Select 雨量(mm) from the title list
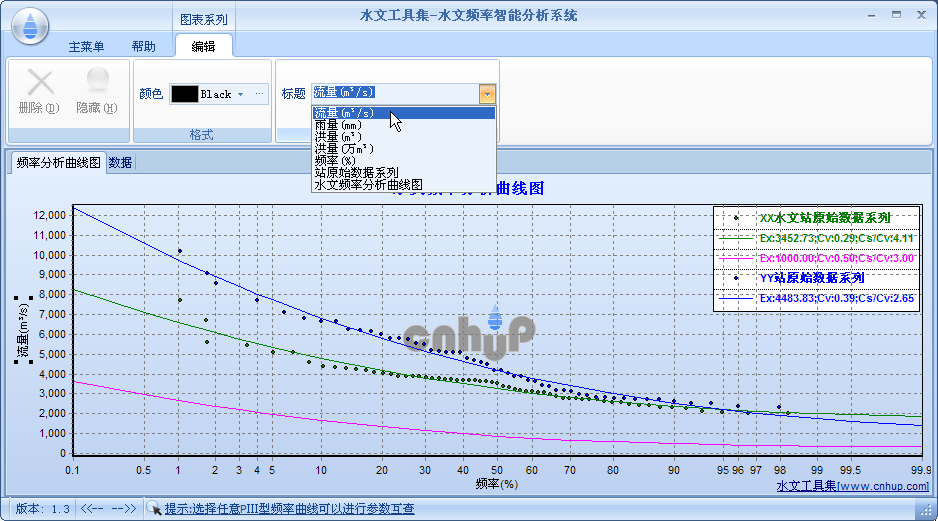This screenshot has width=938, height=521. click(x=338, y=125)
